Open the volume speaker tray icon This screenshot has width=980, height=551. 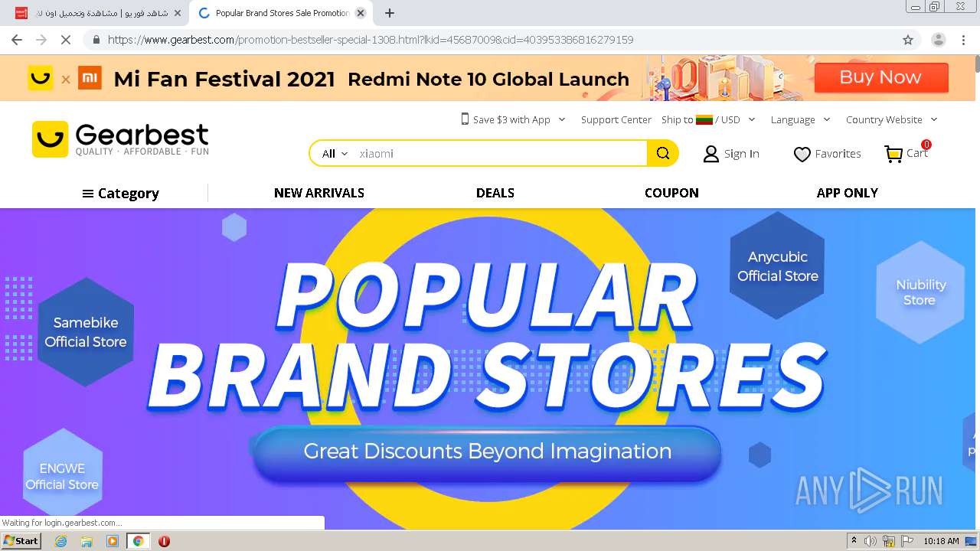click(871, 541)
